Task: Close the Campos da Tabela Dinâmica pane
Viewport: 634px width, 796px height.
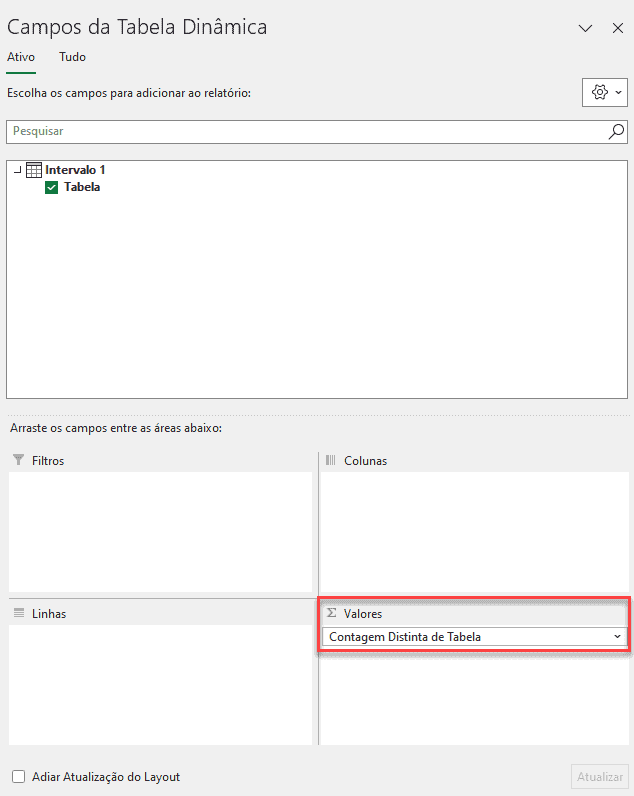Action: [618, 28]
